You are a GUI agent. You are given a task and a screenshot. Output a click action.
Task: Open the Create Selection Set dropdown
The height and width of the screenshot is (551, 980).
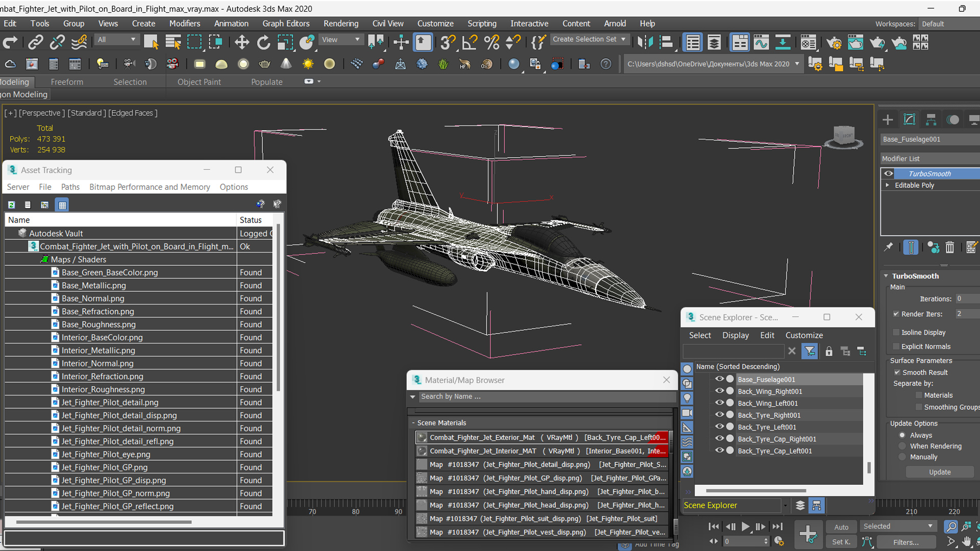tap(589, 39)
